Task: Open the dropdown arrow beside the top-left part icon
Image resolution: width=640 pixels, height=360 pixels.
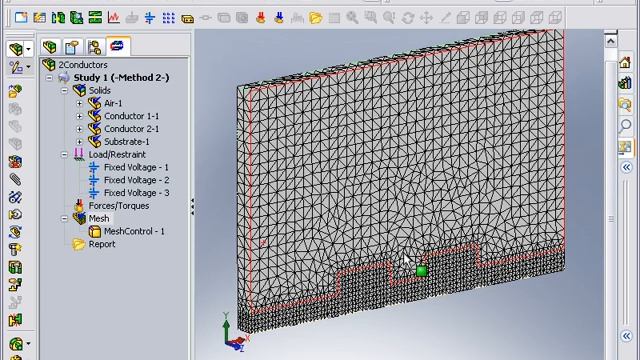Action: [x=28, y=49]
